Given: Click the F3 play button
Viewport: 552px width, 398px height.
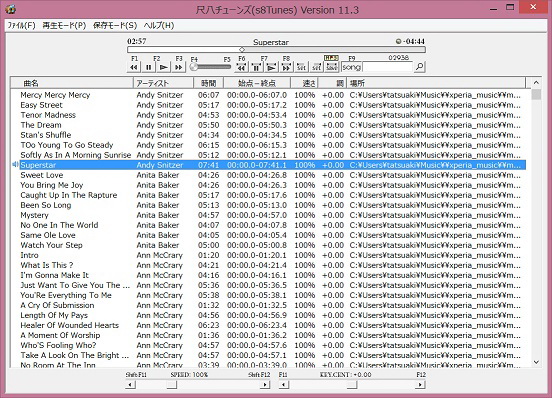Looking at the screenshot, I should 163,67.
